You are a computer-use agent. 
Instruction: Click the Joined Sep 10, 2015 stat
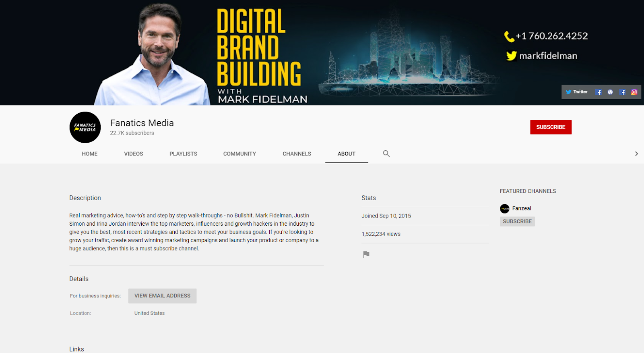(386, 216)
